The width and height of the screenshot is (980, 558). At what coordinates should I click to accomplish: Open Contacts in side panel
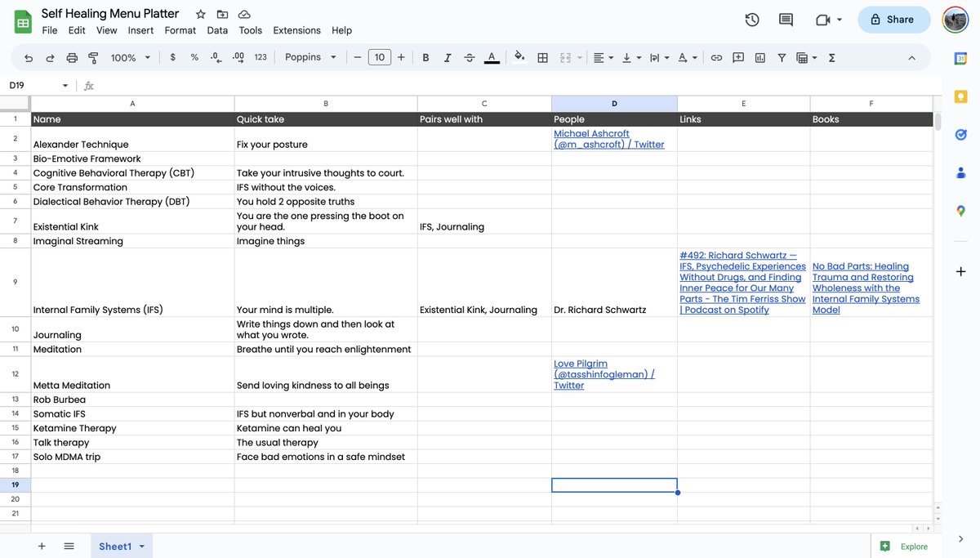[960, 172]
